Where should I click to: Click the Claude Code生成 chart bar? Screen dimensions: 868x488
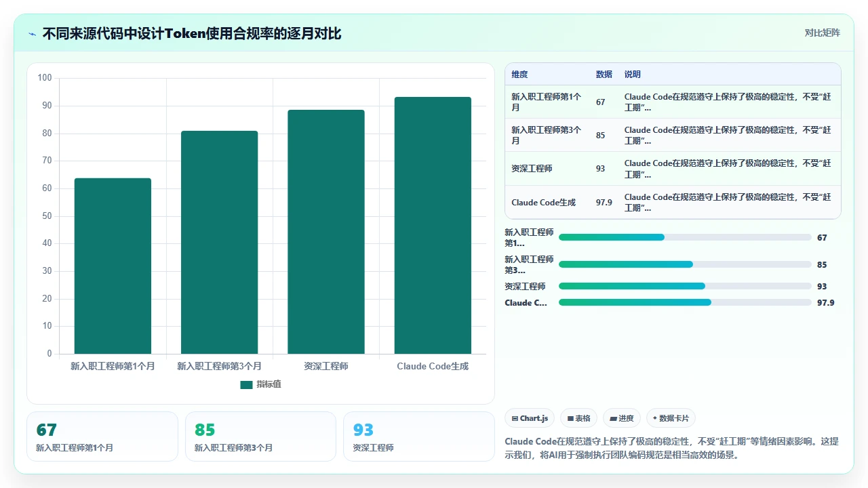[433, 225]
